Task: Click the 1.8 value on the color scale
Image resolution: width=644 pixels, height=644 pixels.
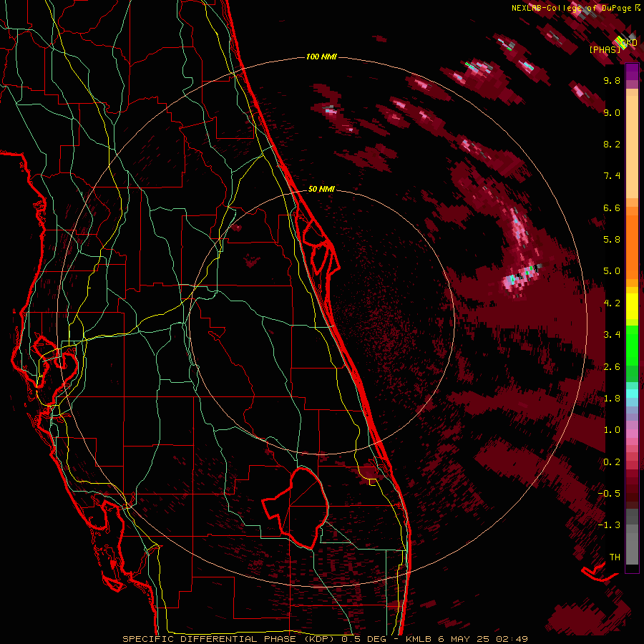Action: point(612,399)
